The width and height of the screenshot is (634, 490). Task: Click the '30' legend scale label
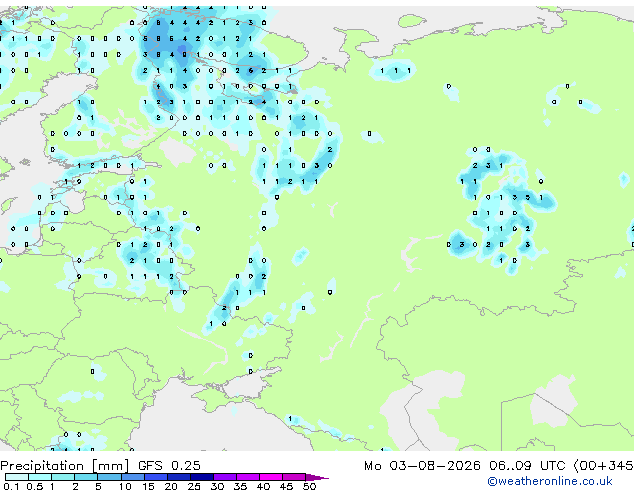(217, 486)
